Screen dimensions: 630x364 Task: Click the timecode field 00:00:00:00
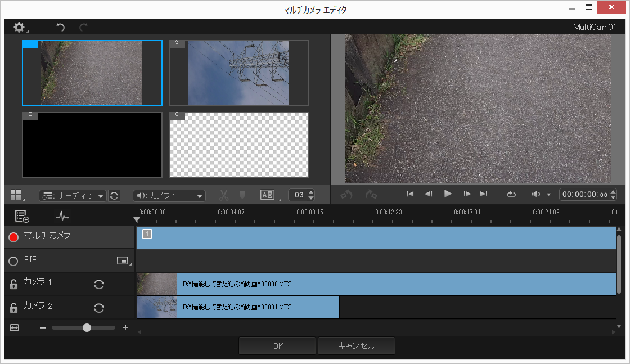pyautogui.click(x=584, y=195)
